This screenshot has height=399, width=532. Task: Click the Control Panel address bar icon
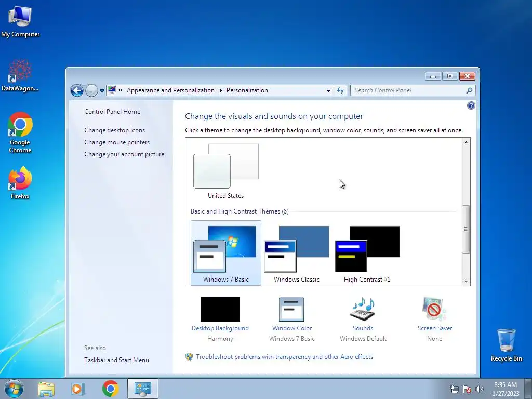pos(112,90)
